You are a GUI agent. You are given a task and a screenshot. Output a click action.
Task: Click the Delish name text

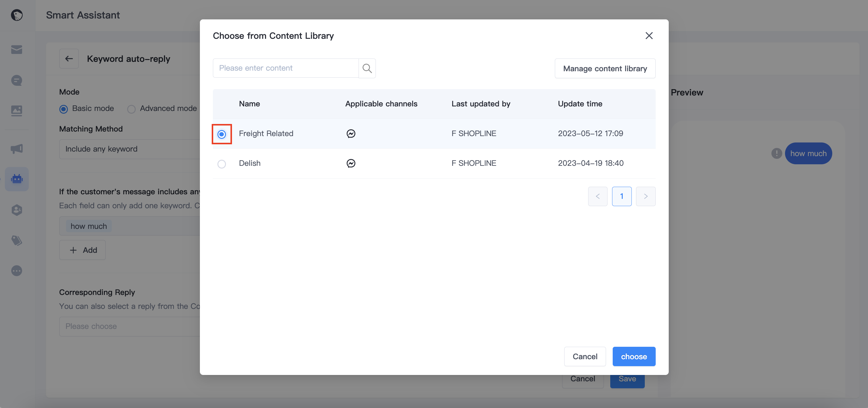(x=249, y=163)
